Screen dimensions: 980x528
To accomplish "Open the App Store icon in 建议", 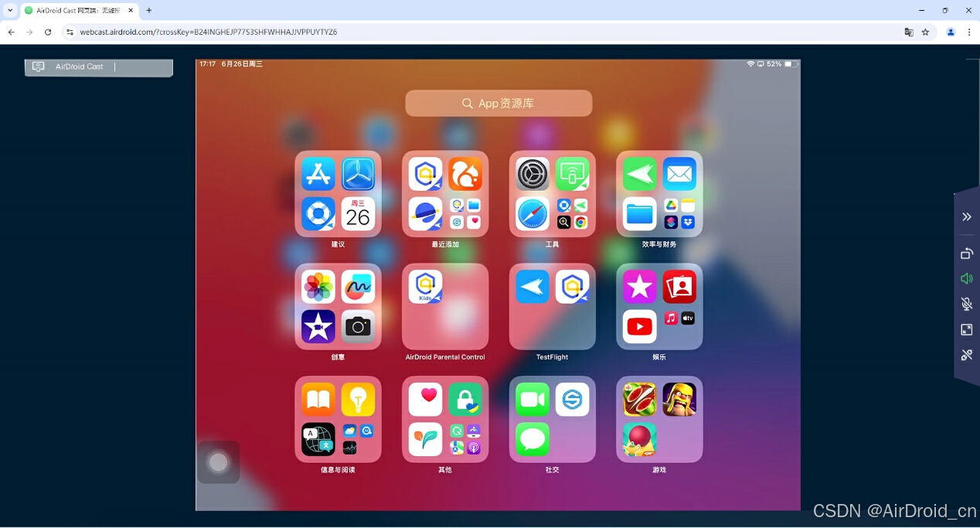I will coord(318,174).
